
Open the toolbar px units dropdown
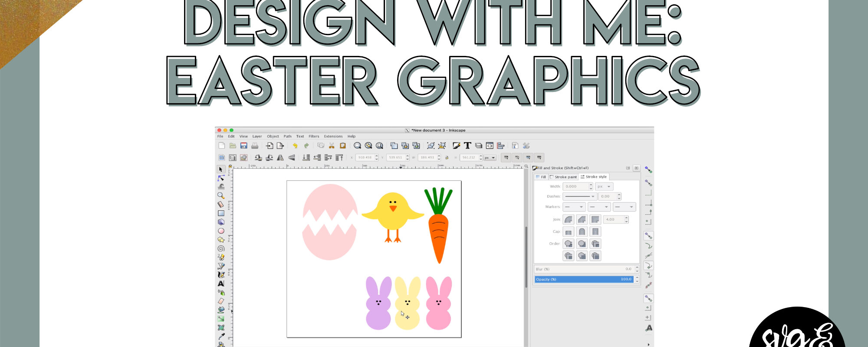[490, 157]
